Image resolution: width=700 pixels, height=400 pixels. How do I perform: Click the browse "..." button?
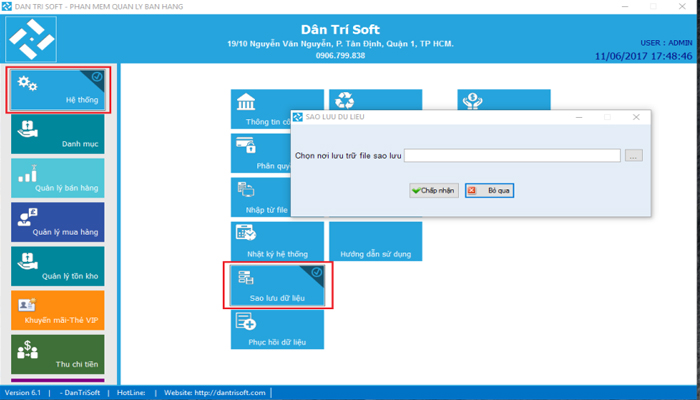pos(635,156)
